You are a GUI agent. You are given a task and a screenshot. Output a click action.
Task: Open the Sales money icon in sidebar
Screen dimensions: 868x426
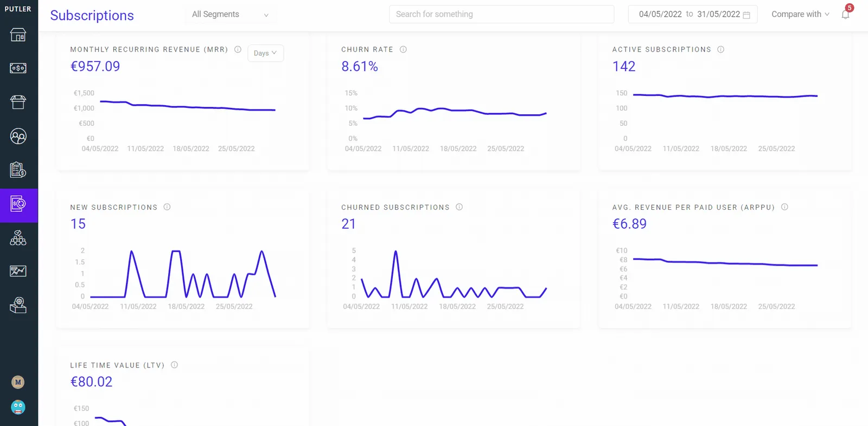[18, 68]
